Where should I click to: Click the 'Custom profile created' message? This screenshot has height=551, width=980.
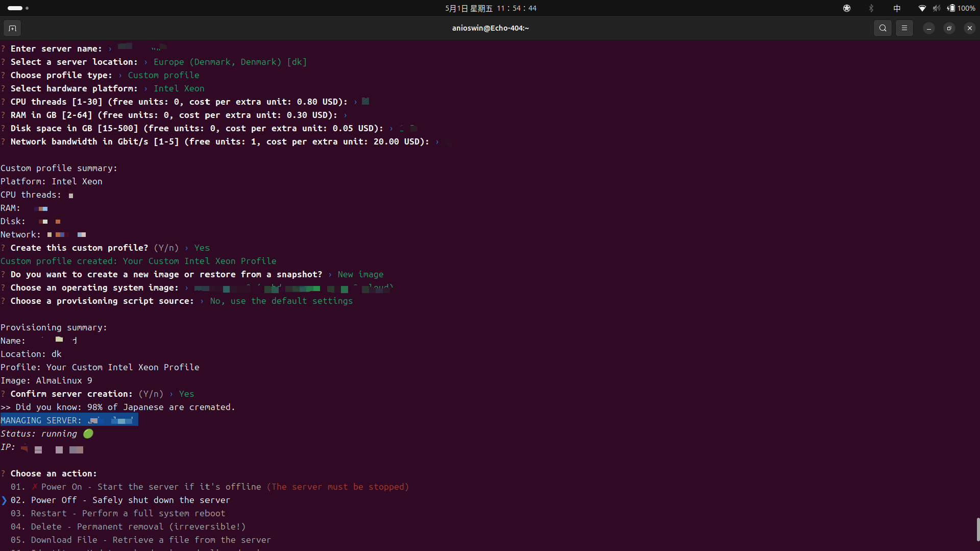tap(138, 261)
